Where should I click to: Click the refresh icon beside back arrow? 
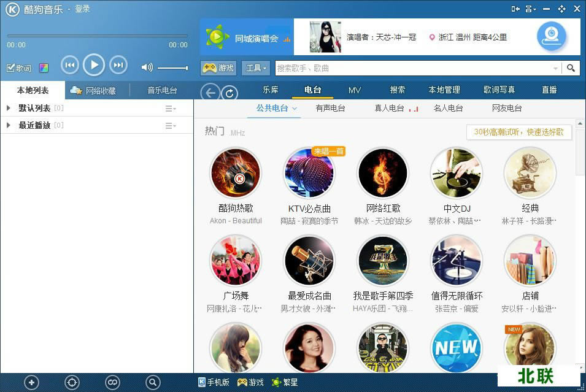click(x=229, y=93)
